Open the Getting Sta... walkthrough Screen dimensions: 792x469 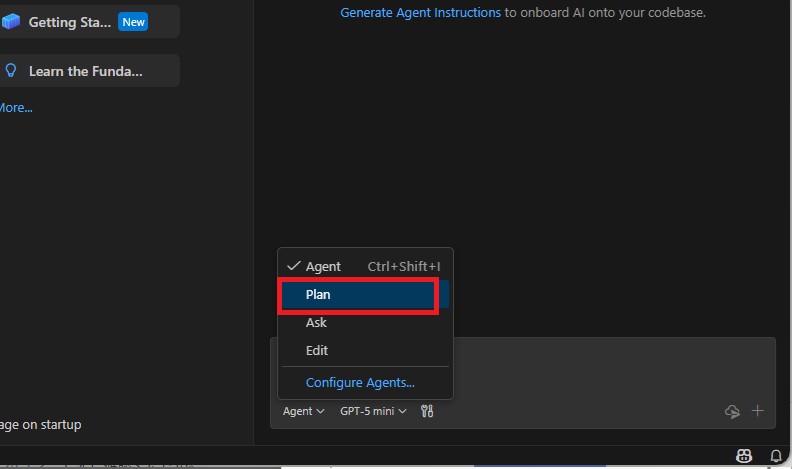(89, 22)
